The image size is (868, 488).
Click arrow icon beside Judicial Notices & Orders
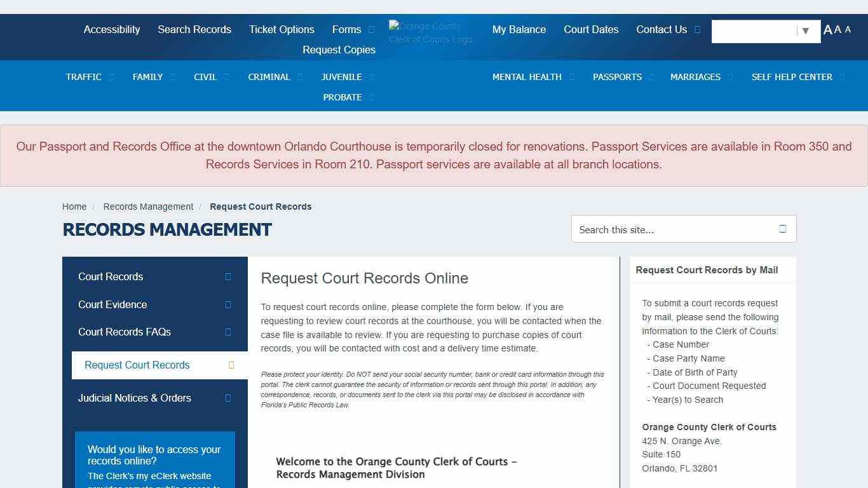228,398
